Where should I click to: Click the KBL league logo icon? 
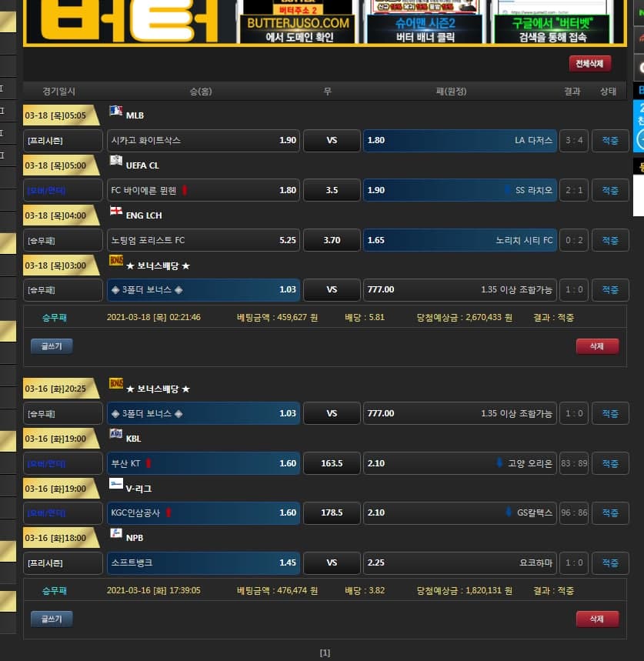point(116,435)
